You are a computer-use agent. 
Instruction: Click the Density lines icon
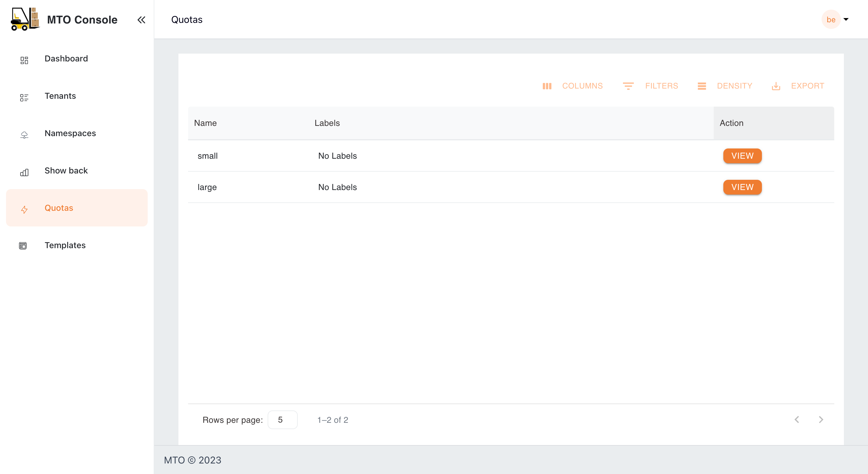pyautogui.click(x=702, y=86)
